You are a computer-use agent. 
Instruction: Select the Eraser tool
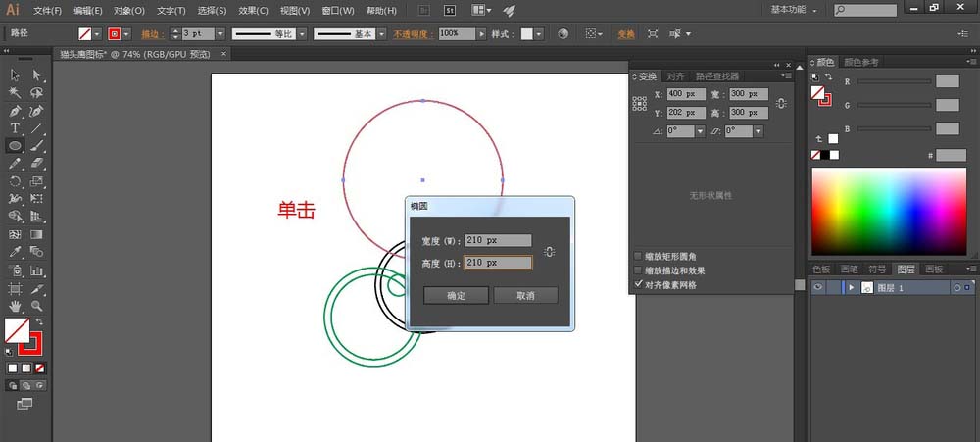(37, 163)
